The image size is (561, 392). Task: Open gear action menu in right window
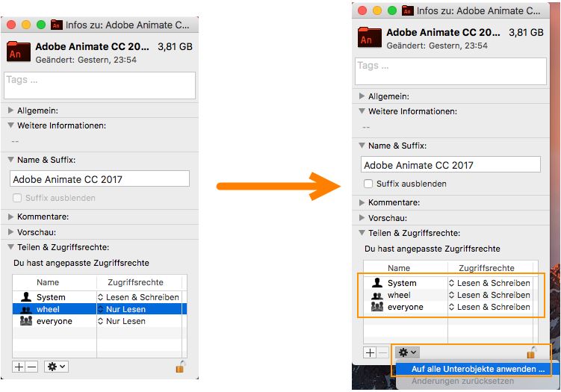[408, 352]
